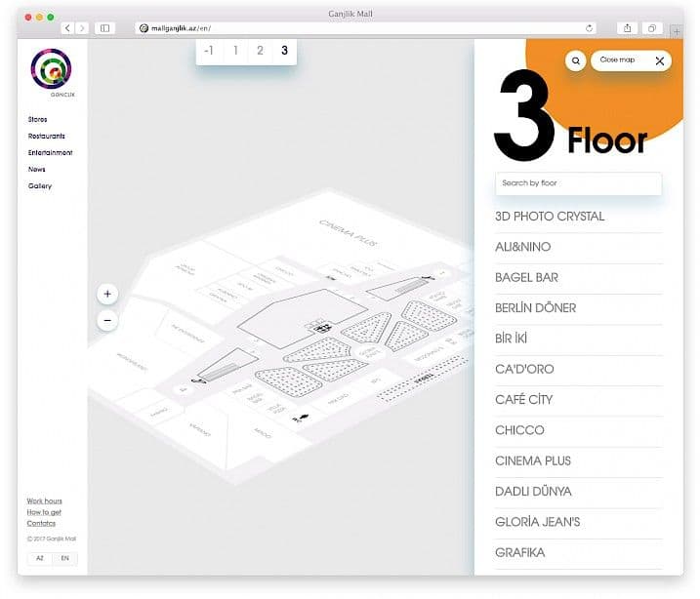Select 3D PHOTO CRYSTAL in list
The height and width of the screenshot is (599, 700).
[579, 217]
